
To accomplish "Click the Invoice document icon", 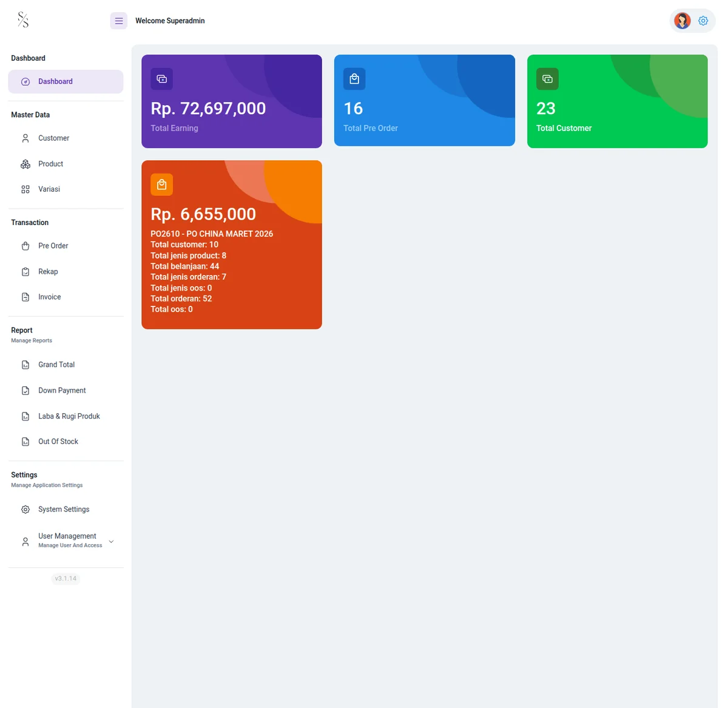I will point(25,297).
